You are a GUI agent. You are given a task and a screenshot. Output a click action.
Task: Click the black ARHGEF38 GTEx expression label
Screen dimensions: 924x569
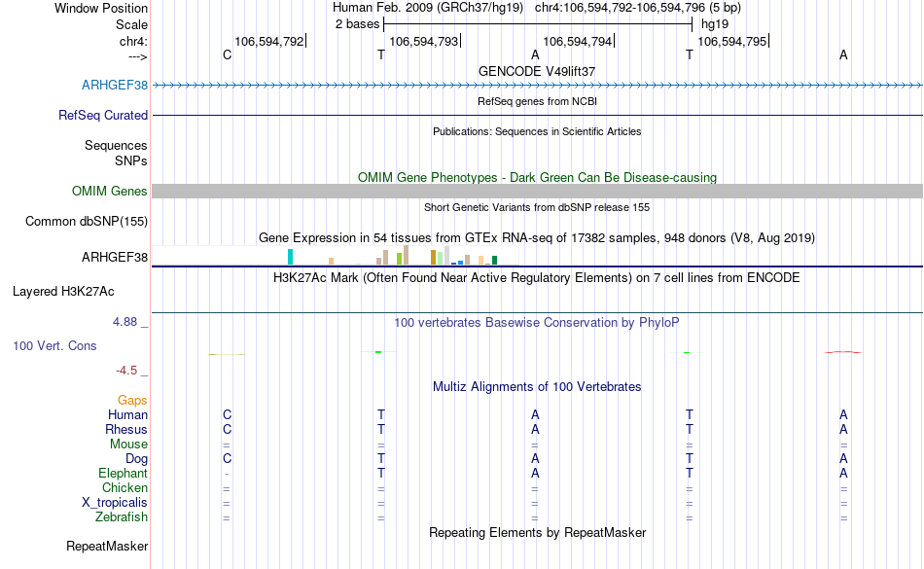(115, 257)
